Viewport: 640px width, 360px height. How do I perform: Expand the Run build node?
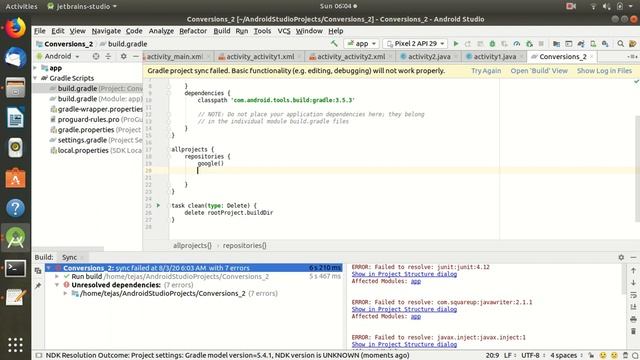[x=57, y=276]
